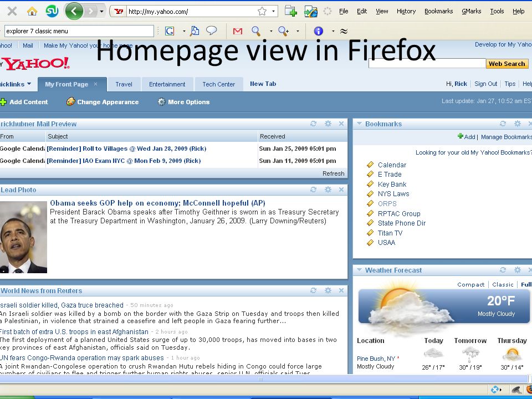532x399 pixels.
Task: Open the Titan TV bookmark
Action: click(390, 233)
